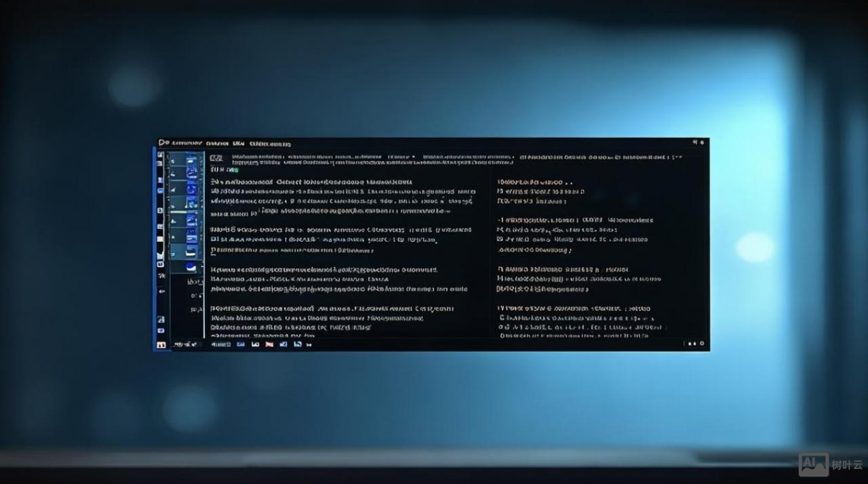Click the app logo in the top-left corner

(x=163, y=142)
